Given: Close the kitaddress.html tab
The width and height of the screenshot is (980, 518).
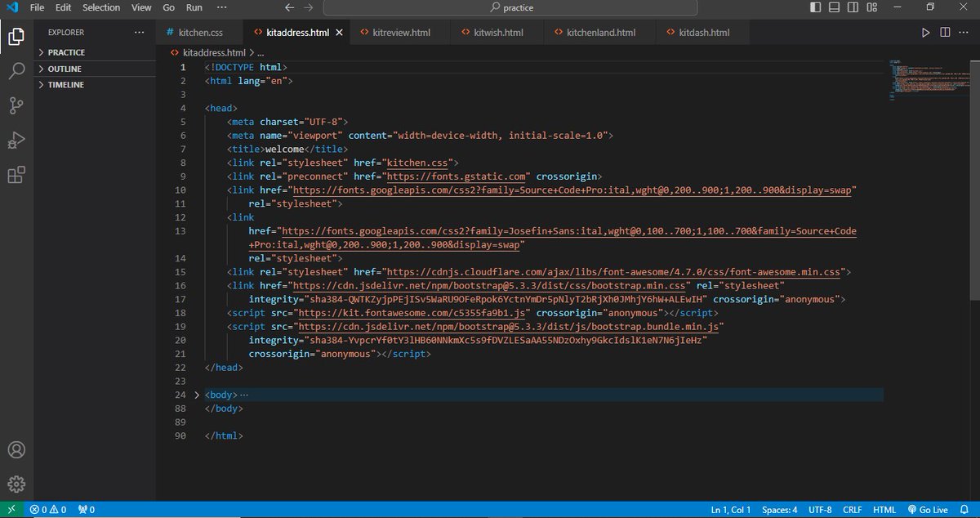Looking at the screenshot, I should (339, 33).
